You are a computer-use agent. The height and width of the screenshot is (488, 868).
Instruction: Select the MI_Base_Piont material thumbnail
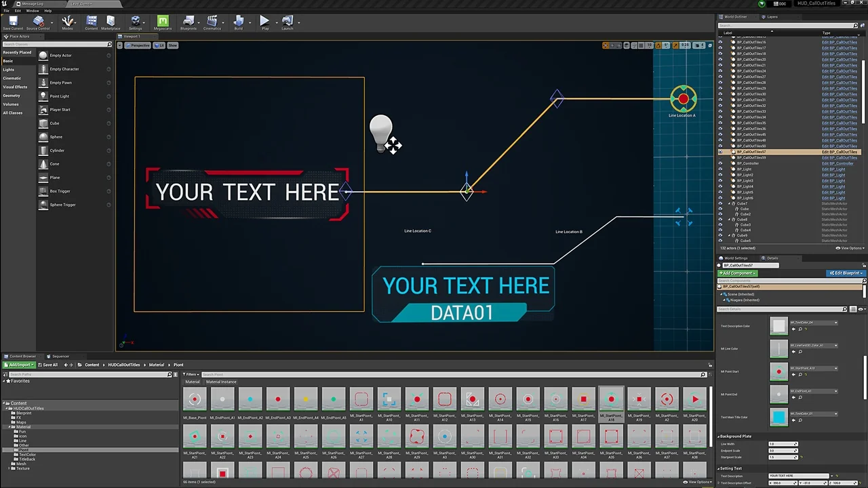coord(195,400)
